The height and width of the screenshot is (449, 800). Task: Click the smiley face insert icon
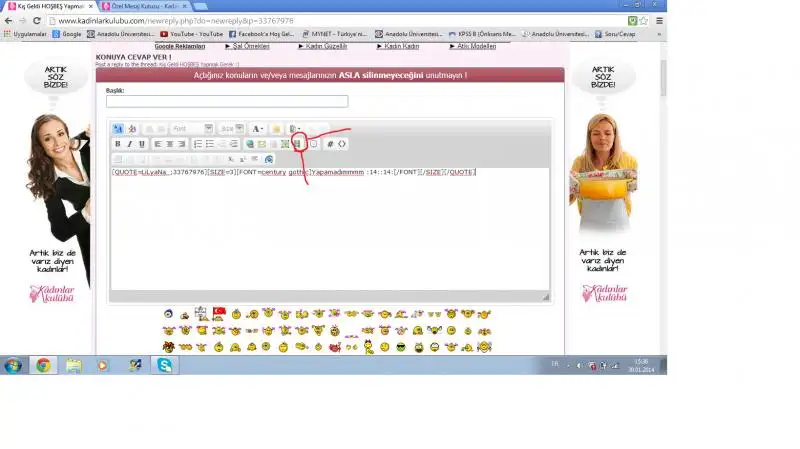[276, 129]
